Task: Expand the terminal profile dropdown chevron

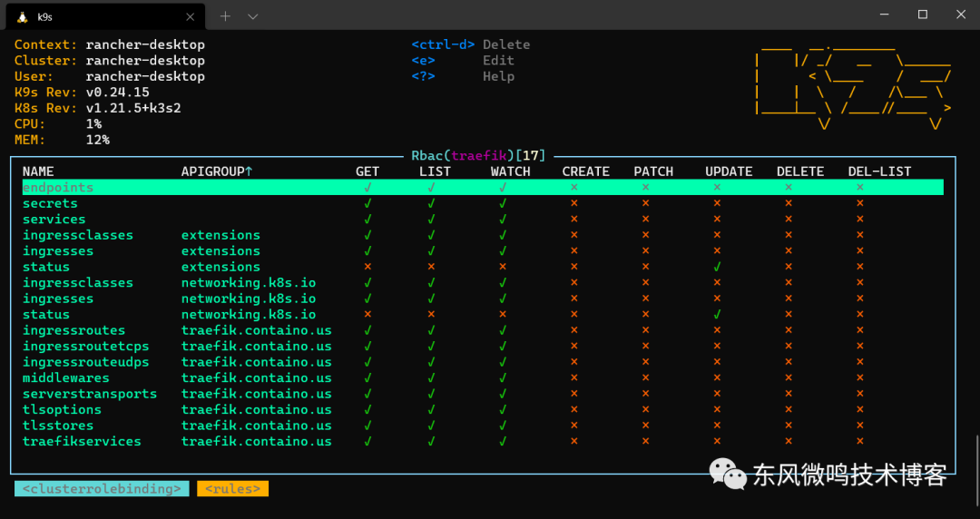Action: point(252,17)
